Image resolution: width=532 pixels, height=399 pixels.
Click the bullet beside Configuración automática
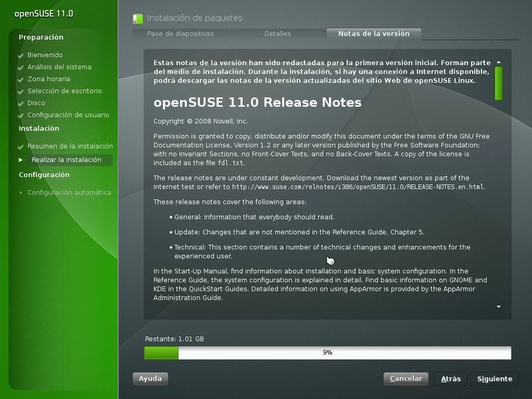point(21,193)
